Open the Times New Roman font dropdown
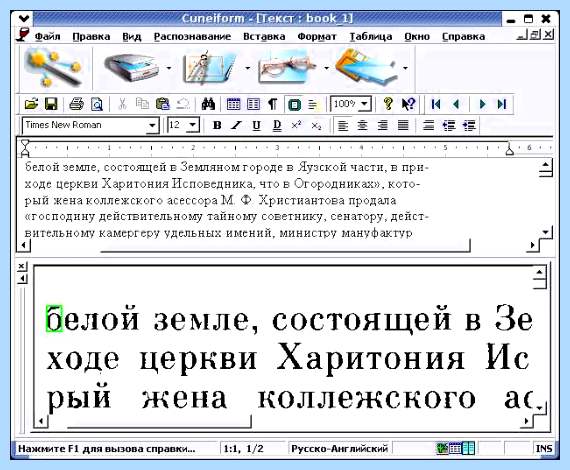This screenshot has width=570, height=470. click(152, 126)
